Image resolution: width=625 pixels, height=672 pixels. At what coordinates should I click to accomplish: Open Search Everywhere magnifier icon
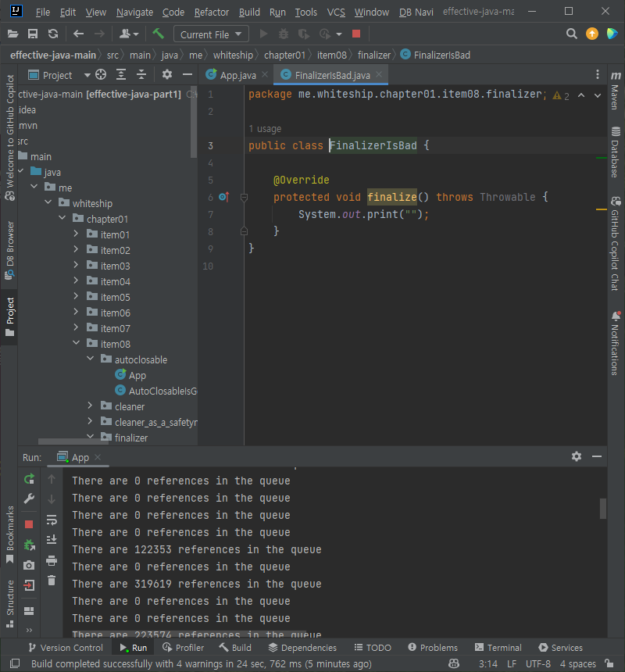coord(571,34)
